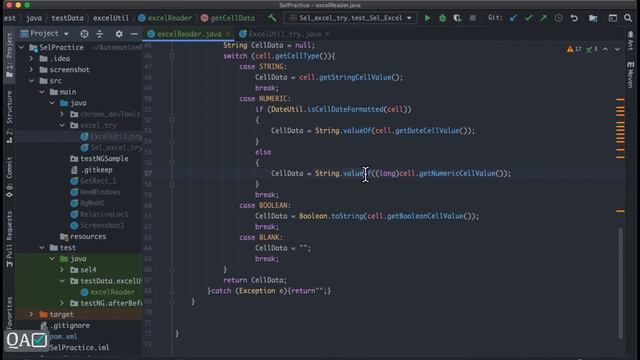This screenshot has width=640, height=360.
Task: Locate current file in Project tree
Action: [84, 34]
